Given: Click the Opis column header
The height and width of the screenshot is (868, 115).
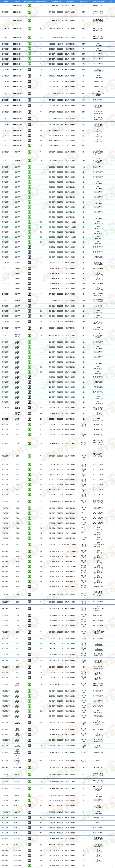Looking at the screenshot, I should pos(110,1).
